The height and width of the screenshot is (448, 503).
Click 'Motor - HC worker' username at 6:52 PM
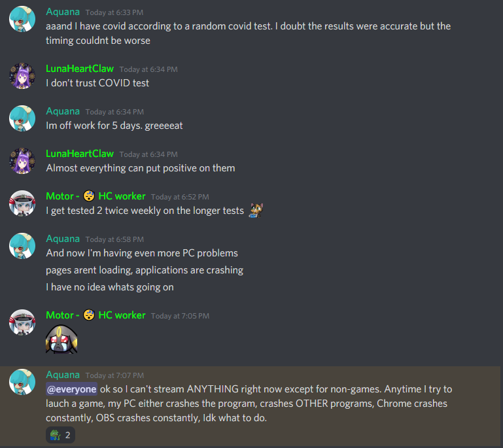point(95,196)
